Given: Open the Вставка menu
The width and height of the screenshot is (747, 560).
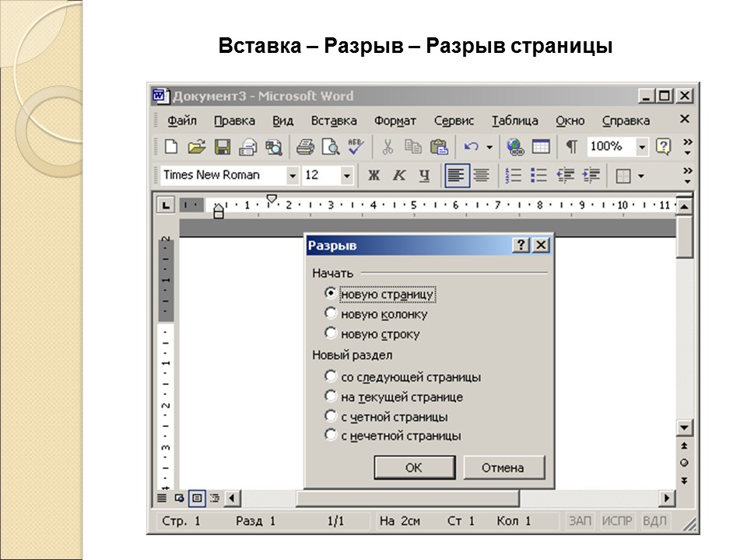Looking at the screenshot, I should pyautogui.click(x=335, y=121).
